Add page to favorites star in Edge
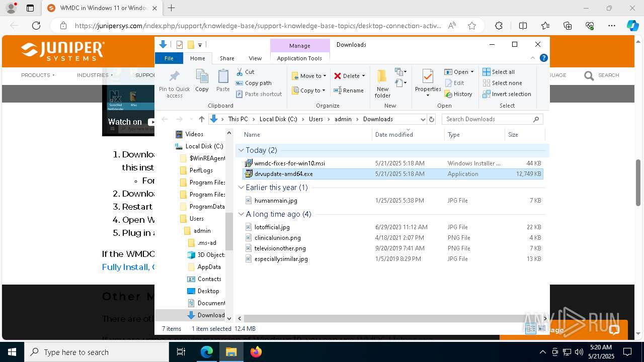The image size is (644, 362). pos(471,26)
